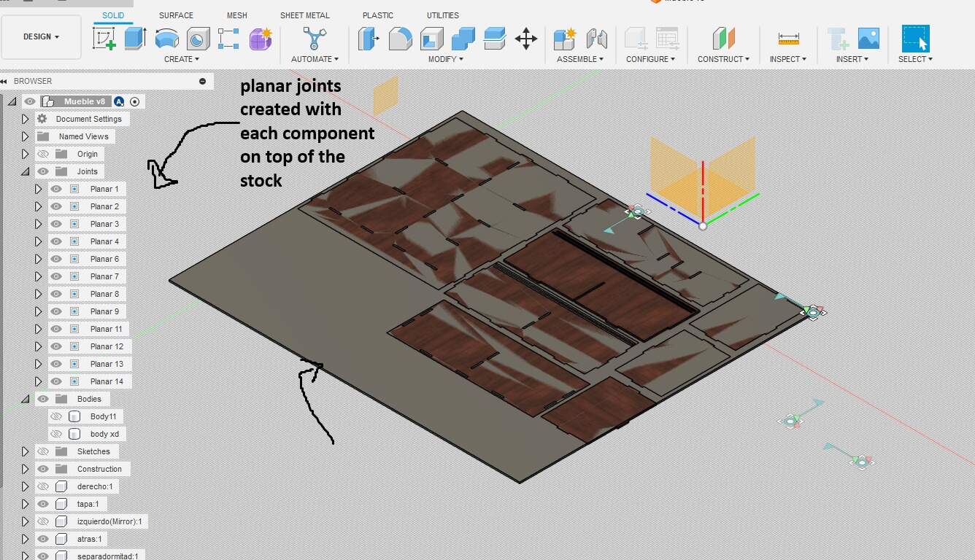The image size is (975, 560).
Task: Select the Insert Image tool
Action: [868, 38]
